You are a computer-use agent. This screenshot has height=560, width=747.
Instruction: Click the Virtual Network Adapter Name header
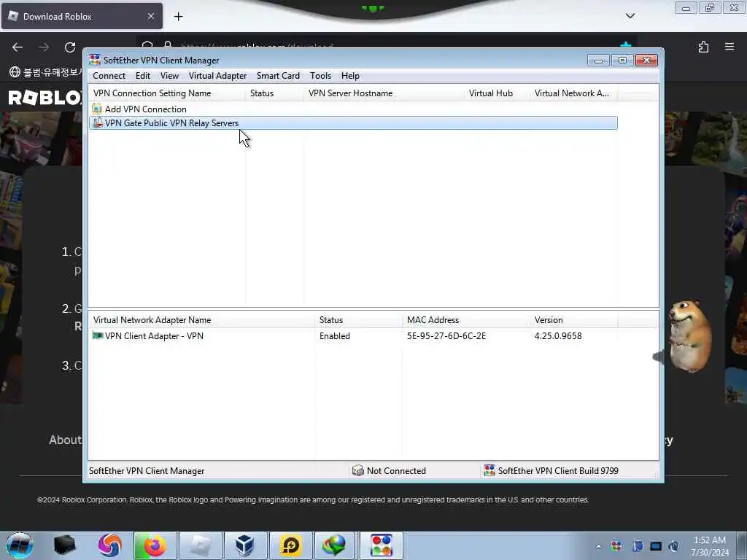[x=201, y=320]
